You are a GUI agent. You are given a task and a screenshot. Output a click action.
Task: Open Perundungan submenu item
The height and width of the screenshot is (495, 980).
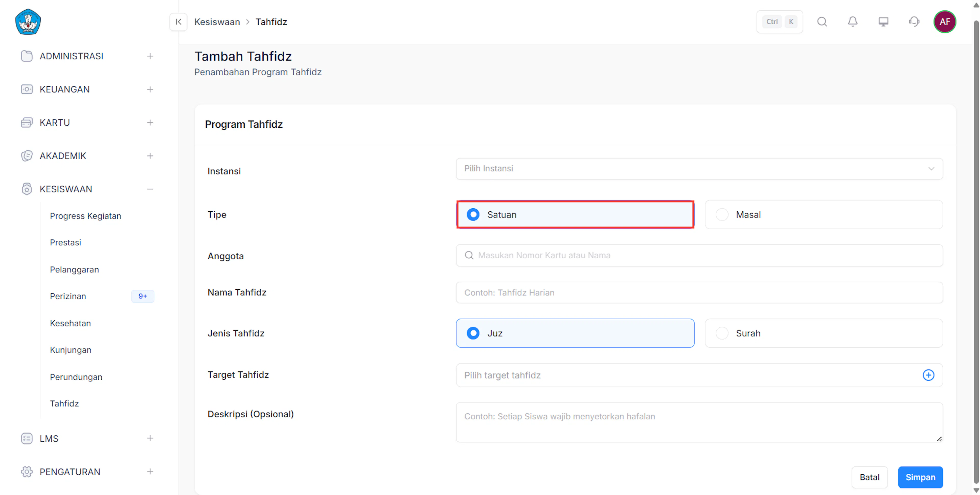coord(76,377)
